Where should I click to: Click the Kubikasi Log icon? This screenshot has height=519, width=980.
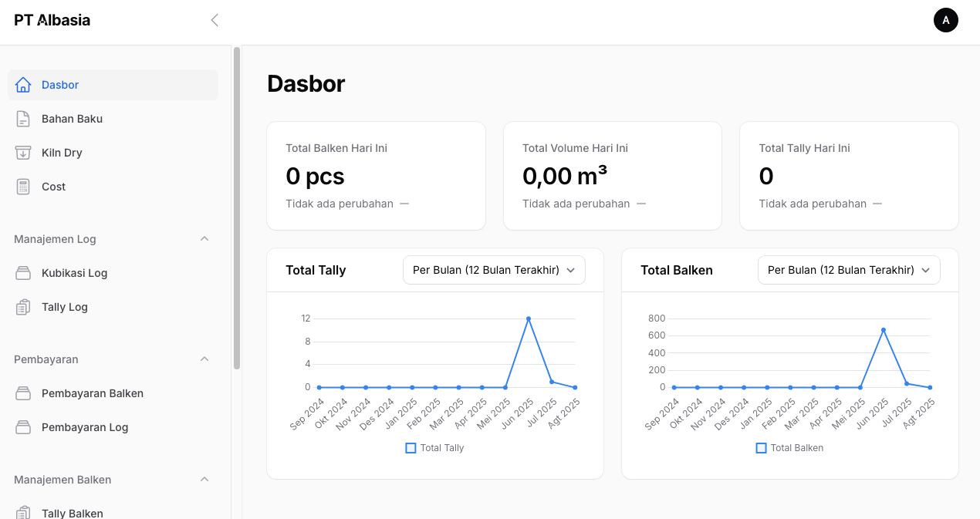tap(23, 273)
